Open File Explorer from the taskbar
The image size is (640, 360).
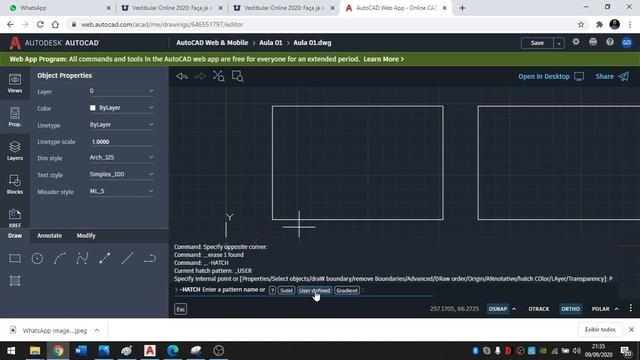[35, 351]
